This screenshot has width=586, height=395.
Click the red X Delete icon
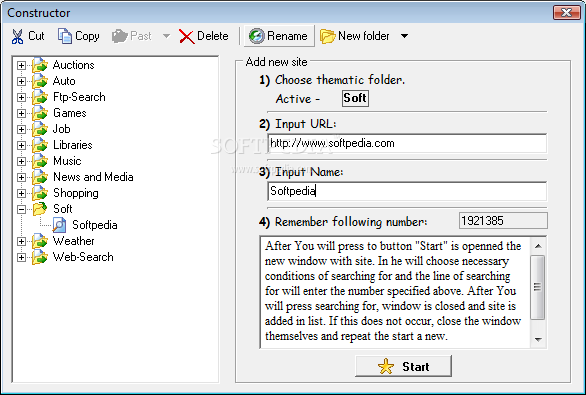(186, 37)
